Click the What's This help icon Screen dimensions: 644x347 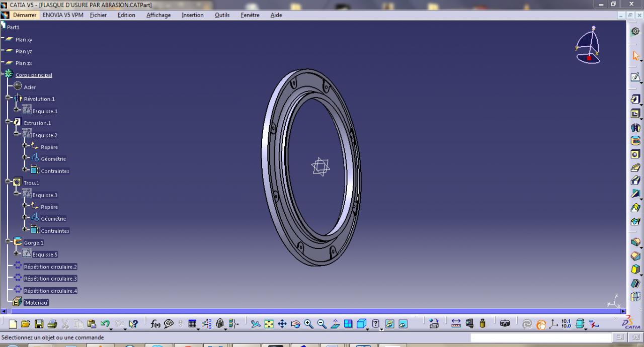(133, 324)
